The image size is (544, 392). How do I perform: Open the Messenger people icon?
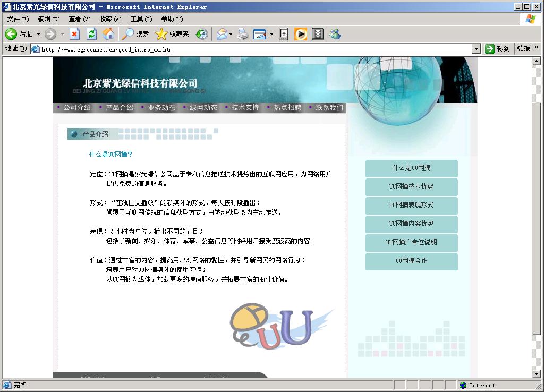[335, 34]
